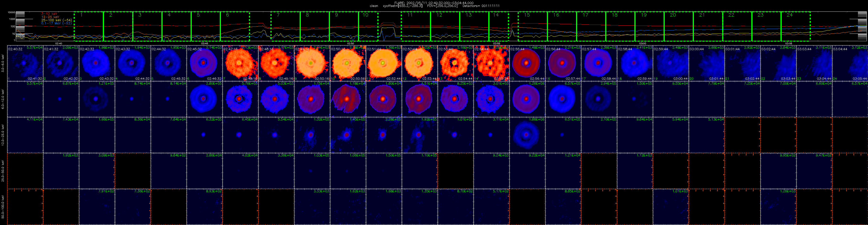Select interval 10 box in light curve
868x225 pixels.
point(368,26)
